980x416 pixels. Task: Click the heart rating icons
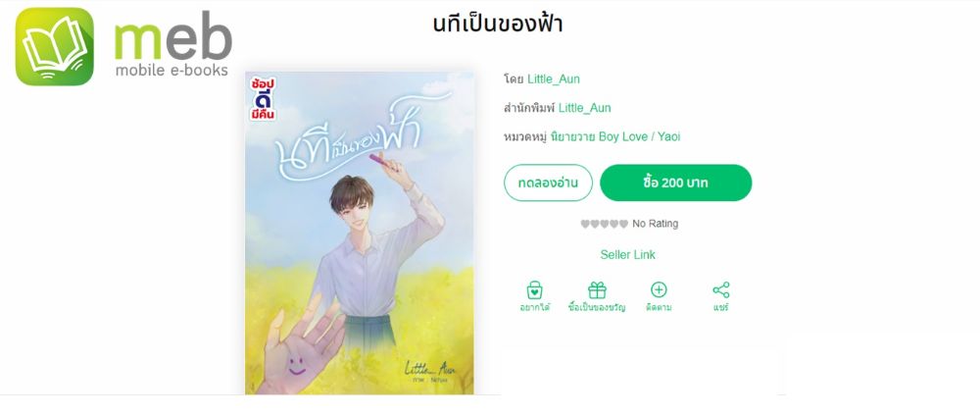click(604, 224)
